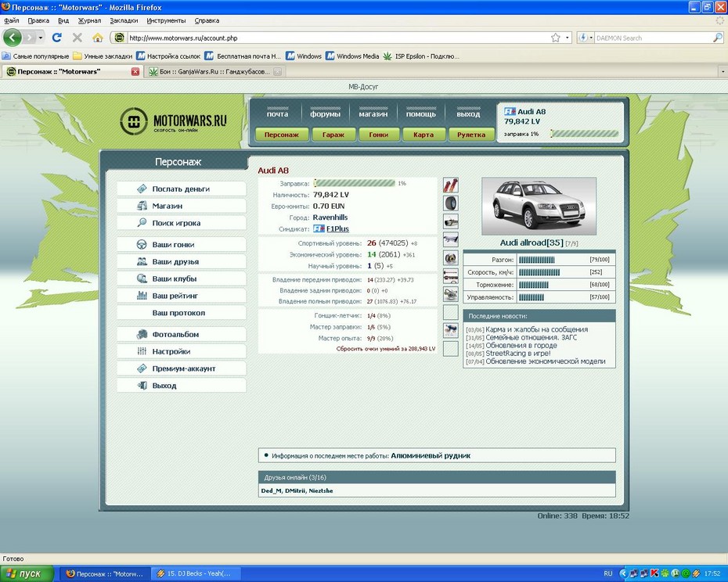
Task: Open the Правка menu
Action: pos(38,20)
